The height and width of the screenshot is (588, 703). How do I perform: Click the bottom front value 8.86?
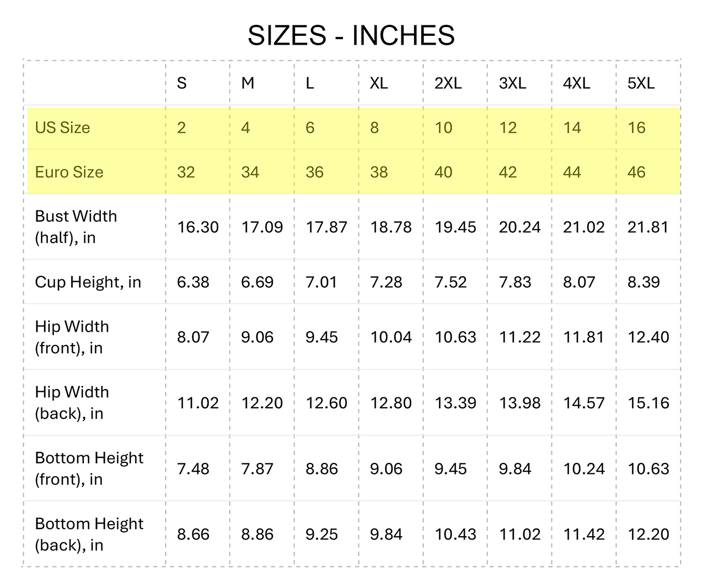(321, 469)
